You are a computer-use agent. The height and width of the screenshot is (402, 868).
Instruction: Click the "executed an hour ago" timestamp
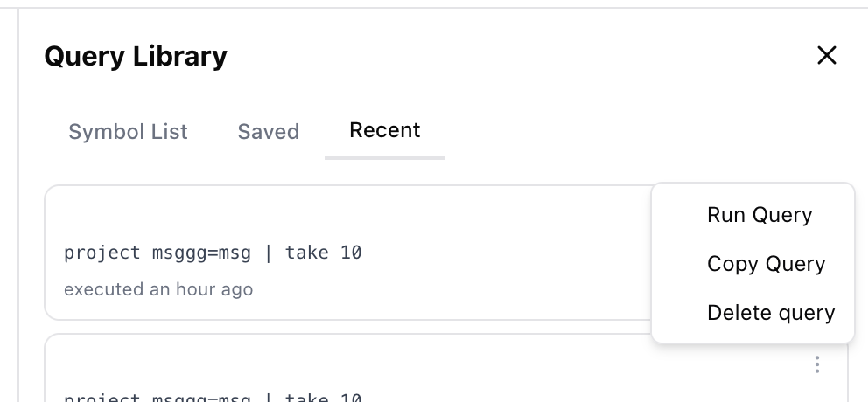click(x=158, y=289)
